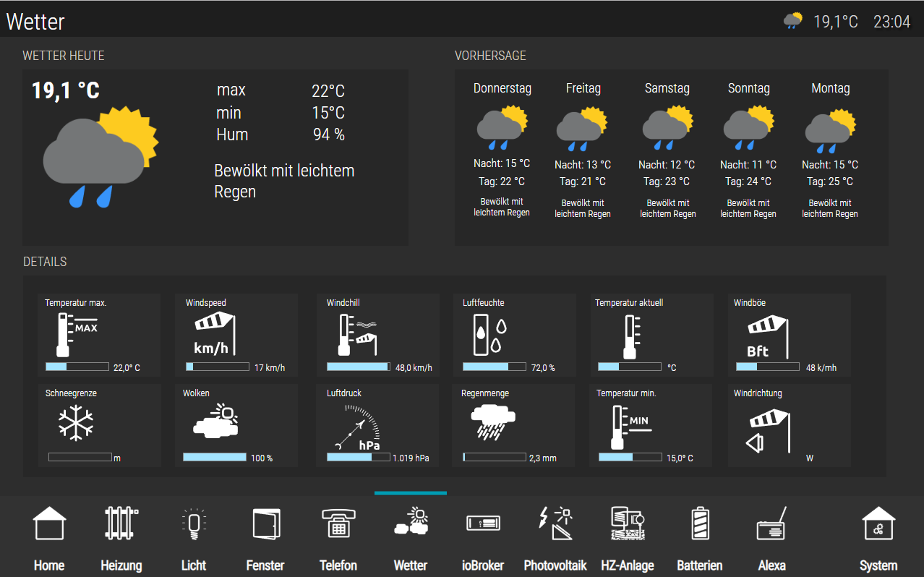
Task: Select the Wetter navigation icon
Action: pos(411,522)
